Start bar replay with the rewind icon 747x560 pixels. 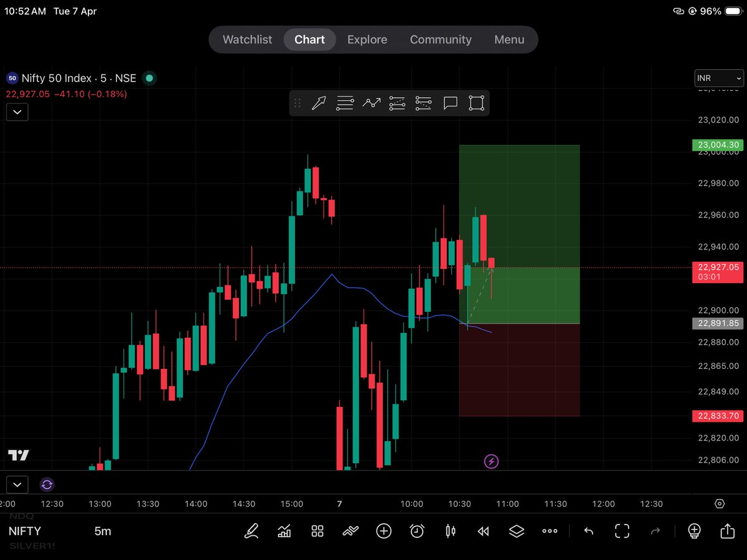point(483,531)
